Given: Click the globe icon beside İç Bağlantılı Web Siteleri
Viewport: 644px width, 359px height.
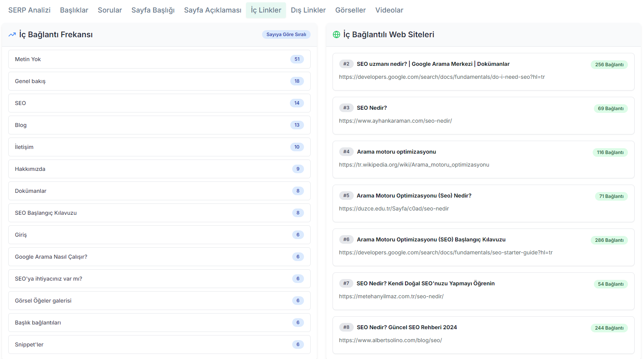Looking at the screenshot, I should point(336,34).
